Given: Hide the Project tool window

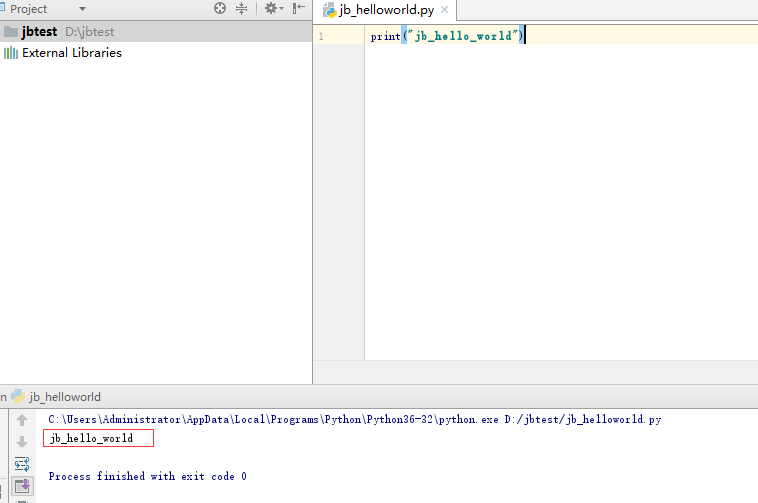Looking at the screenshot, I should (299, 8).
